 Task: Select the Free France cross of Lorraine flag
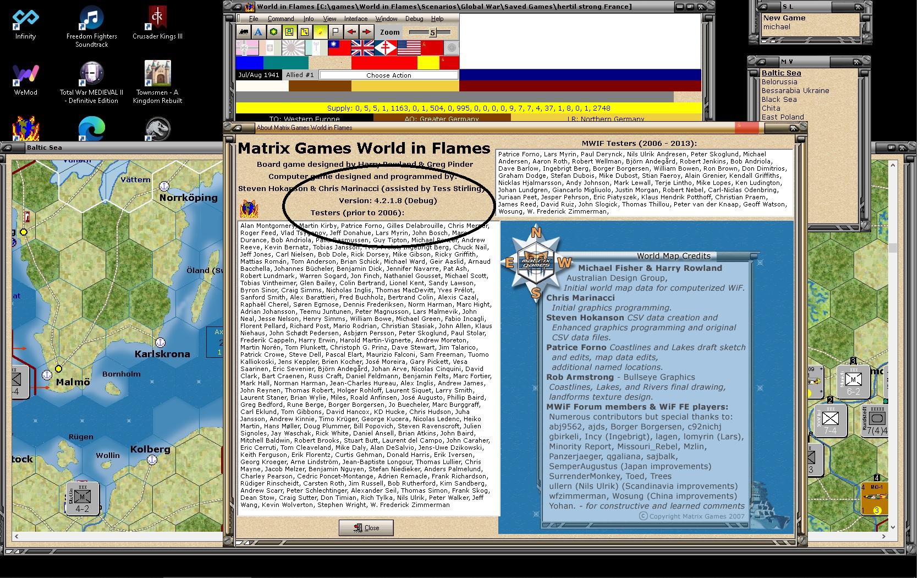coord(386,48)
